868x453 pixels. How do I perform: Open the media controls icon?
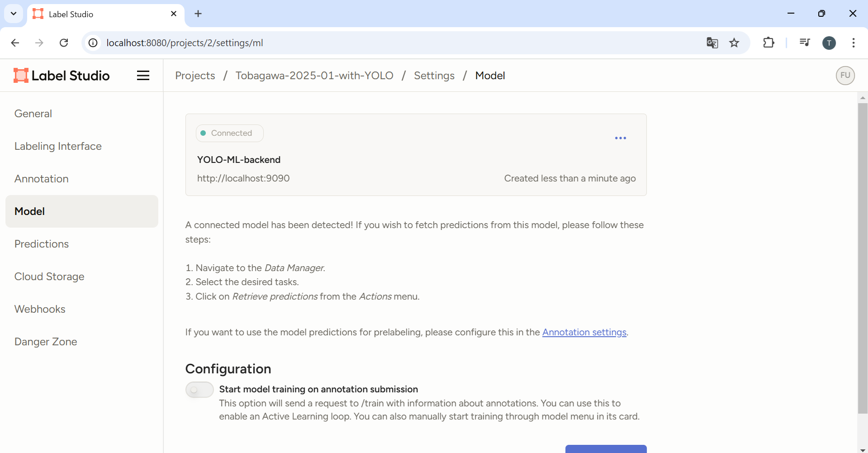(x=805, y=43)
